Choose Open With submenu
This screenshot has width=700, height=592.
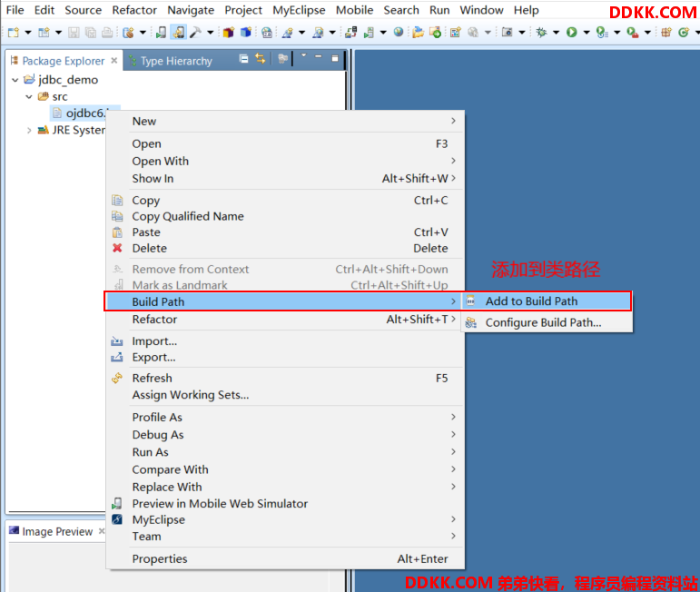(285, 161)
